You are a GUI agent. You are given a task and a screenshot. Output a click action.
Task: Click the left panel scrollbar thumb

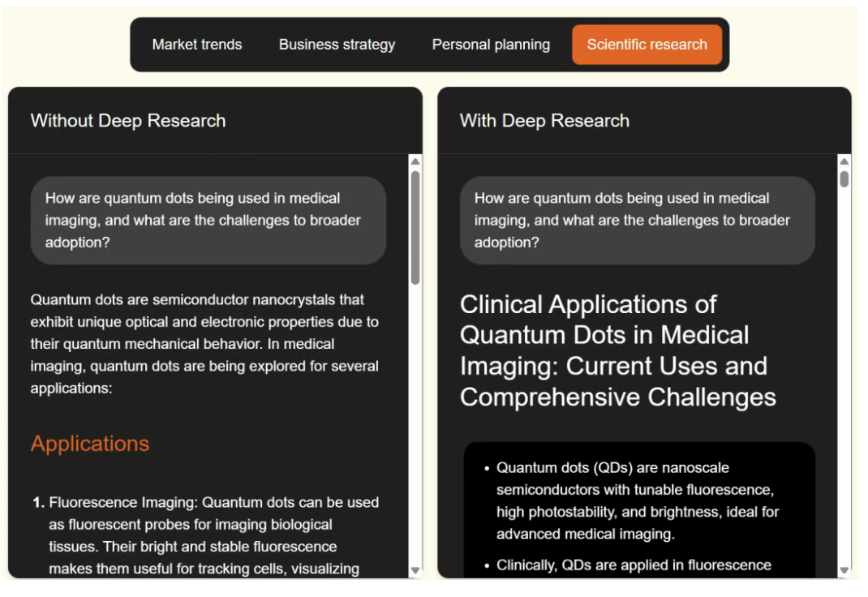pyautogui.click(x=415, y=227)
